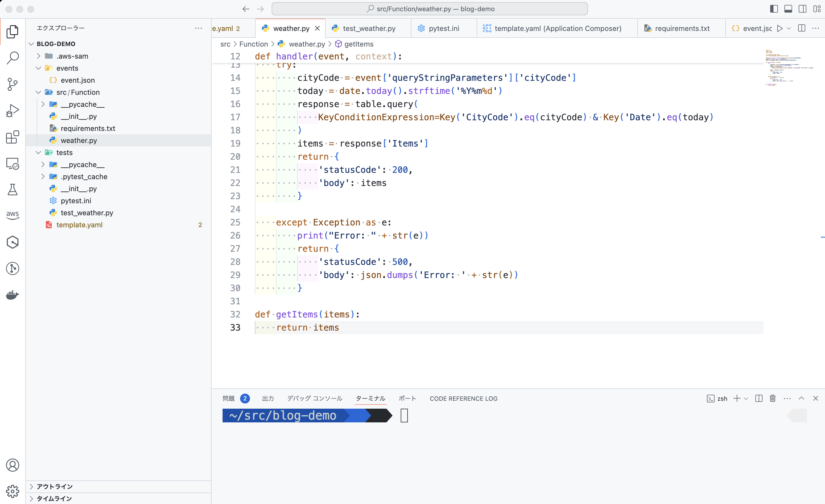Open Run and Debug view

12,110
